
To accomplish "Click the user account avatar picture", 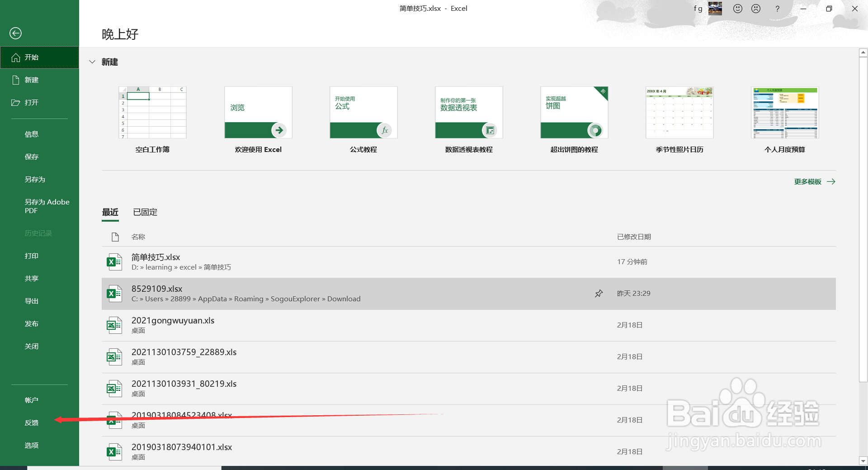I will tap(715, 8).
